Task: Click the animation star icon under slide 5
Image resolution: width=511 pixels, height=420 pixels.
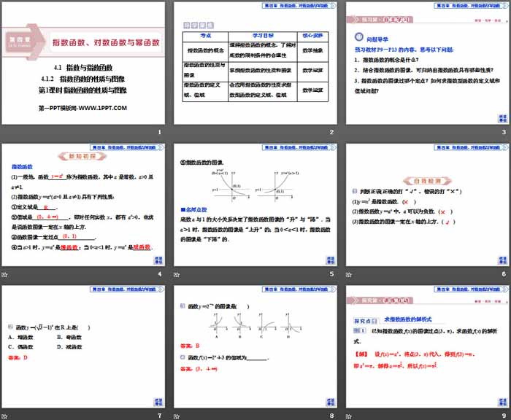Action: [177, 274]
